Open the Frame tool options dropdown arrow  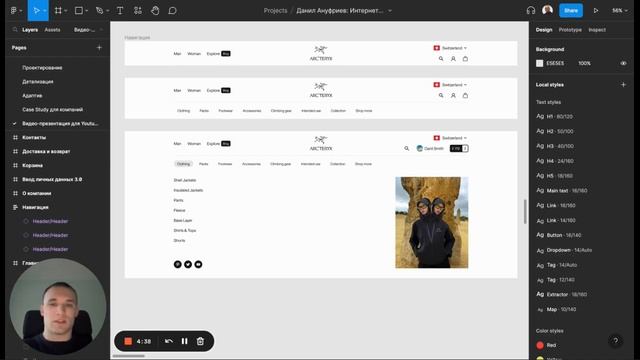(x=66, y=11)
